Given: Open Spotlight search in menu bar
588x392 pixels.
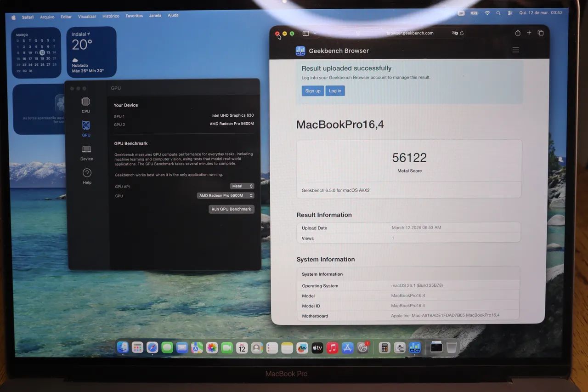Looking at the screenshot, I should coord(498,13).
